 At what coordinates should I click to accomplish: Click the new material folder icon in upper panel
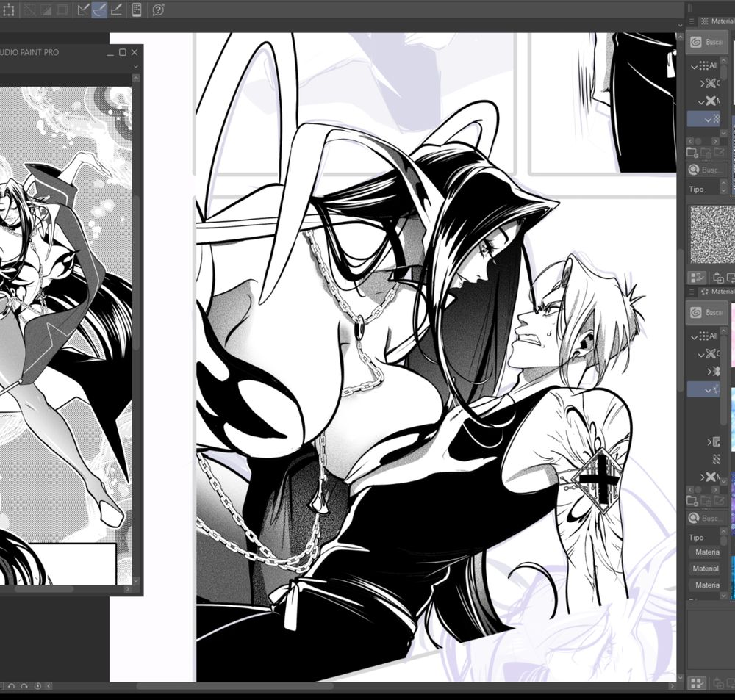692,152
